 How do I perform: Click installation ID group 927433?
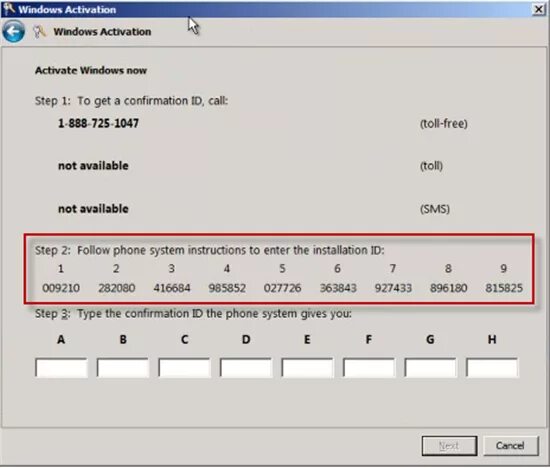click(393, 288)
